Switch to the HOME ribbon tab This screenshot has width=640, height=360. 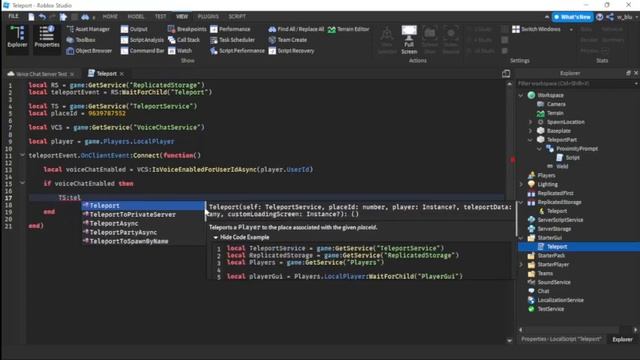(x=110, y=16)
